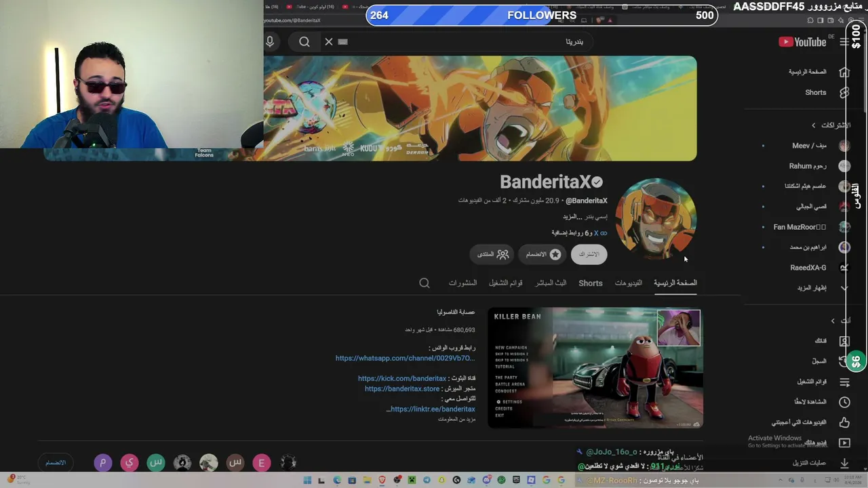
Task: Click مزيد من المعلومات more info
Action: click(x=456, y=420)
